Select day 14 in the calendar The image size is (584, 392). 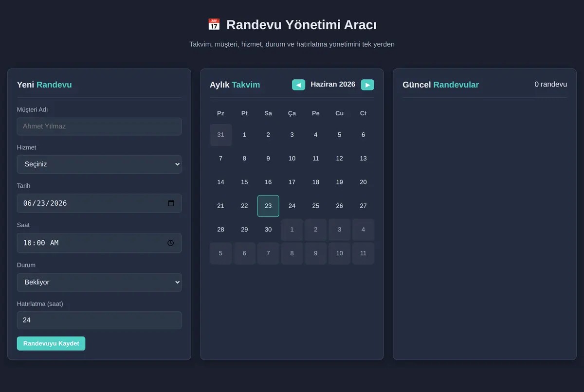pyautogui.click(x=221, y=182)
